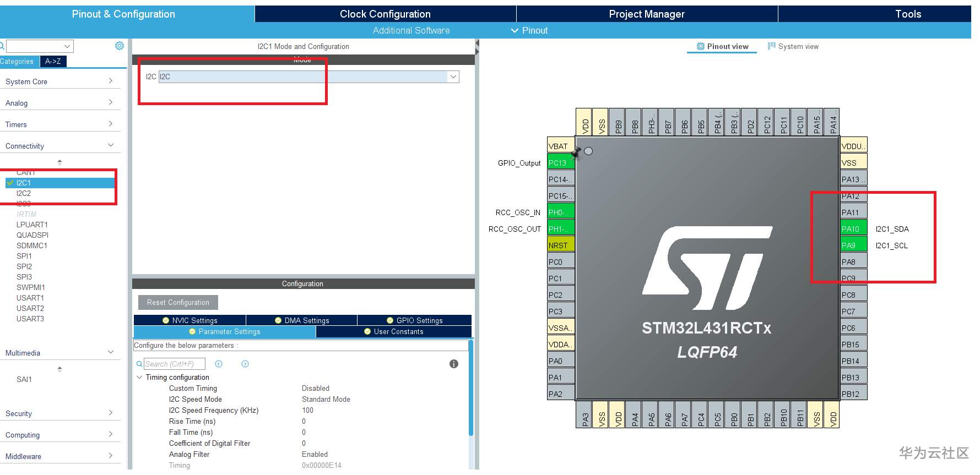Image resolution: width=980 pixels, height=475 pixels.
Task: Switch to the NVIC Settings tab
Action: [189, 320]
